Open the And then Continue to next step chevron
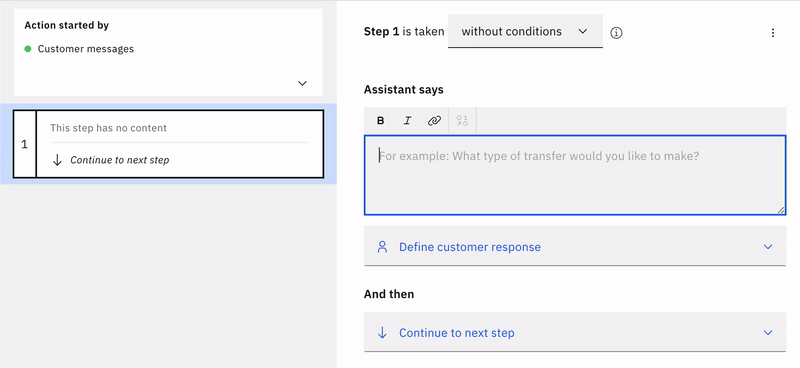Image resolution: width=800 pixels, height=368 pixels. (768, 333)
